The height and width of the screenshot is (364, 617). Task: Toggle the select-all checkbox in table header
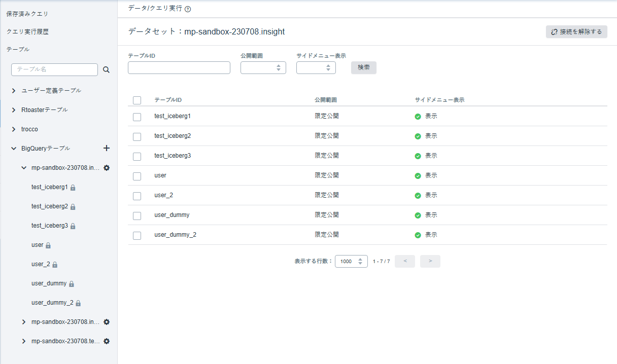[137, 100]
